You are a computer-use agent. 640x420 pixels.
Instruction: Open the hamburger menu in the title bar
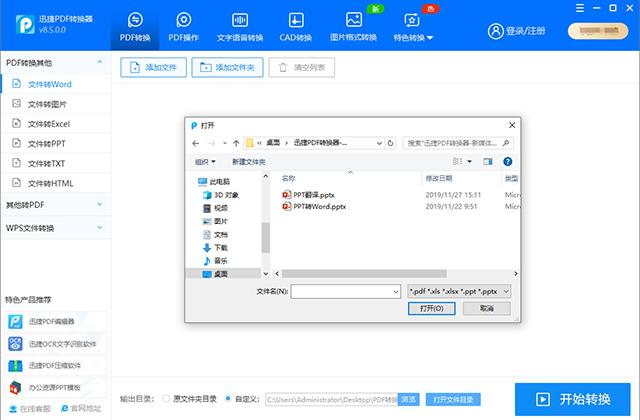point(580,8)
